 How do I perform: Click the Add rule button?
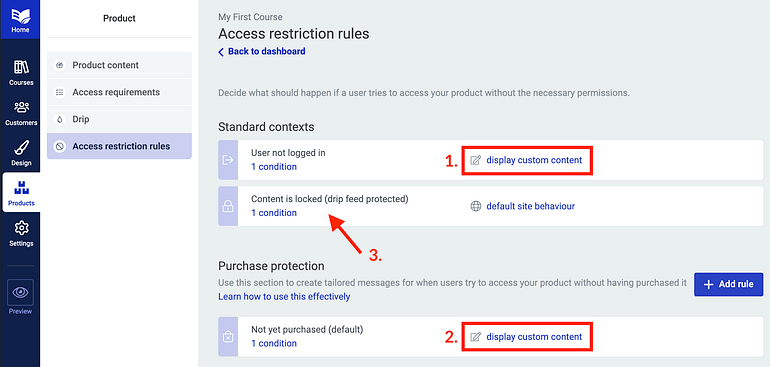[728, 284]
